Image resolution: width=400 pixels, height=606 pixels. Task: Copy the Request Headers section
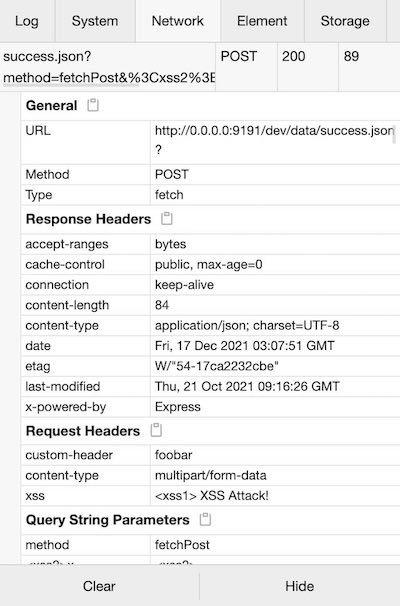(156, 430)
